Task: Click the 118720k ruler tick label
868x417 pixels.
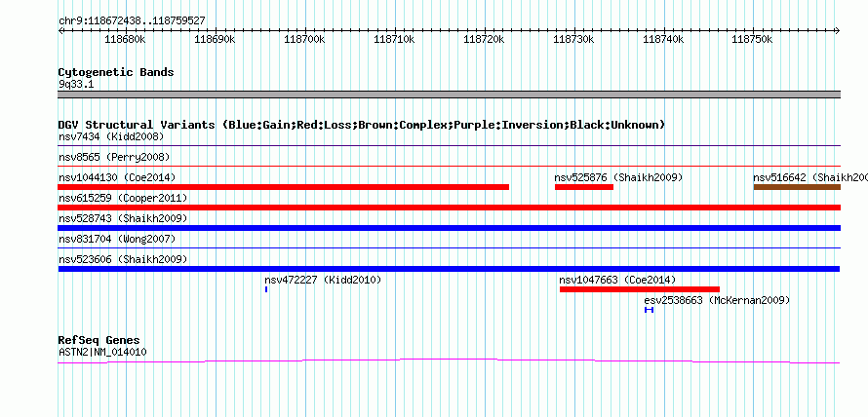Action: [x=484, y=39]
